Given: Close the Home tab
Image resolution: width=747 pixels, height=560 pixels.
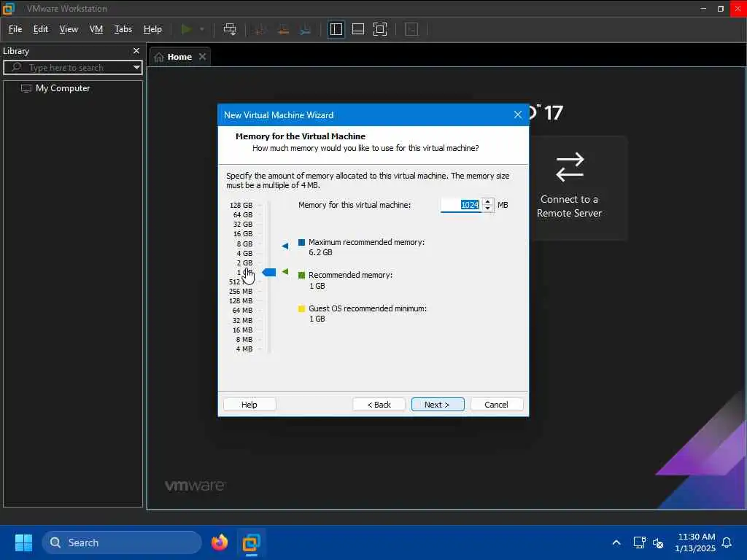Looking at the screenshot, I should pos(203,57).
